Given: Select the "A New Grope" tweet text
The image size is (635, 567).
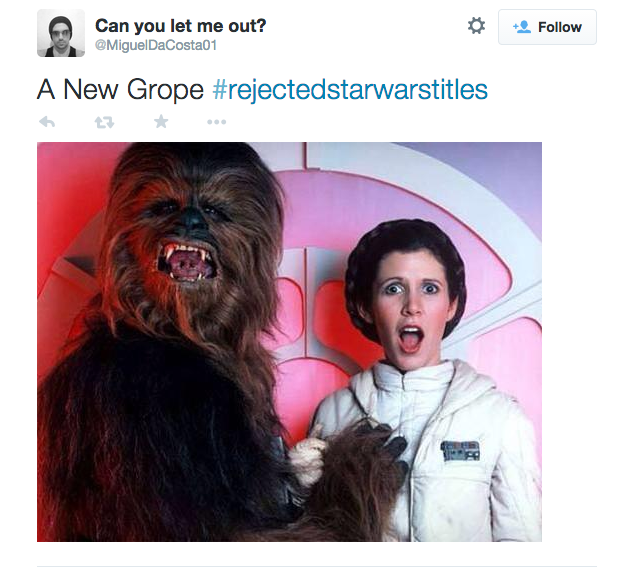Looking at the screenshot, I should pos(120,90).
